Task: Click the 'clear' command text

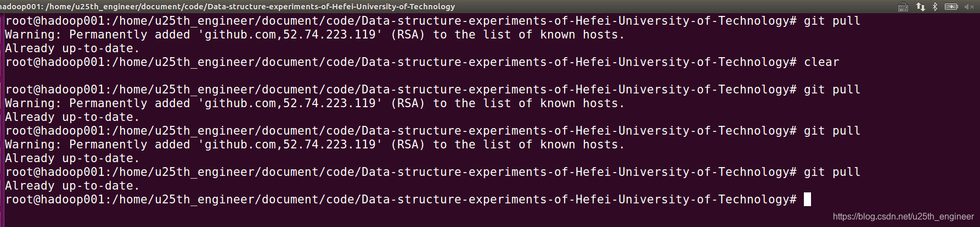Action: coord(821,62)
